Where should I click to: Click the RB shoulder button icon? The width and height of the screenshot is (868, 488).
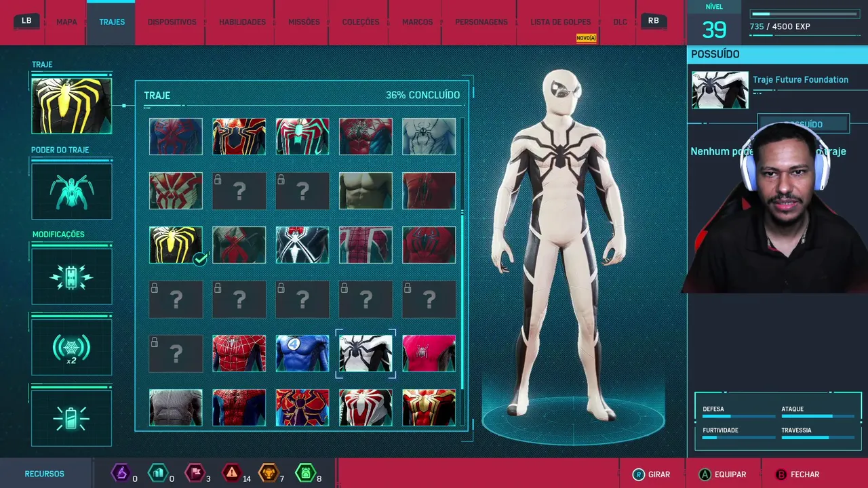pos(653,20)
